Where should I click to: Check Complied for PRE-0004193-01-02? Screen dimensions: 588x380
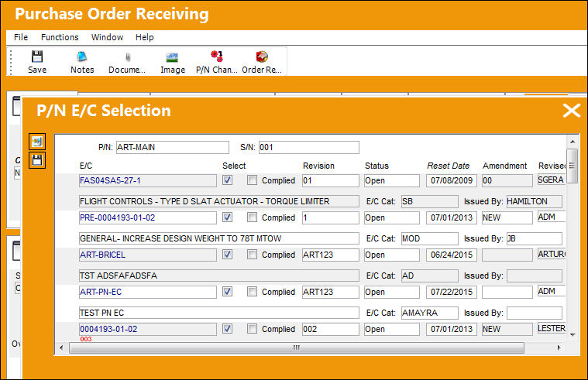point(252,217)
